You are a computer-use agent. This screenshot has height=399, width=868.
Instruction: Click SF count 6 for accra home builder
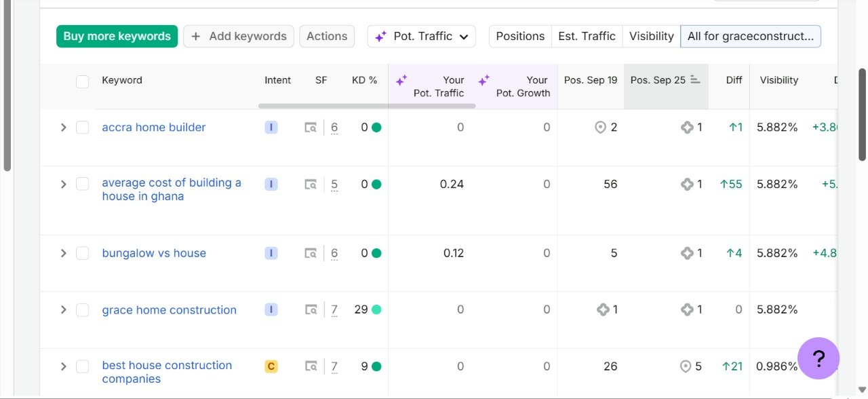(334, 127)
